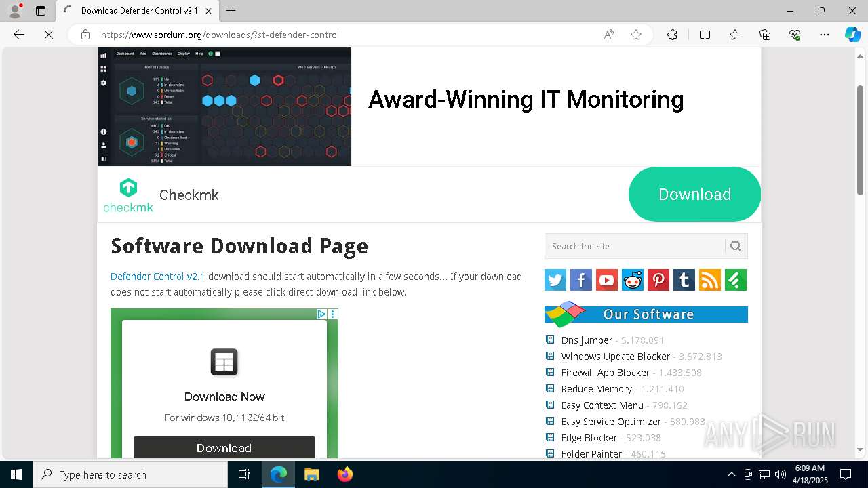Click the AdChoices icon on ad
The image size is (868, 488).
pyautogui.click(x=322, y=314)
